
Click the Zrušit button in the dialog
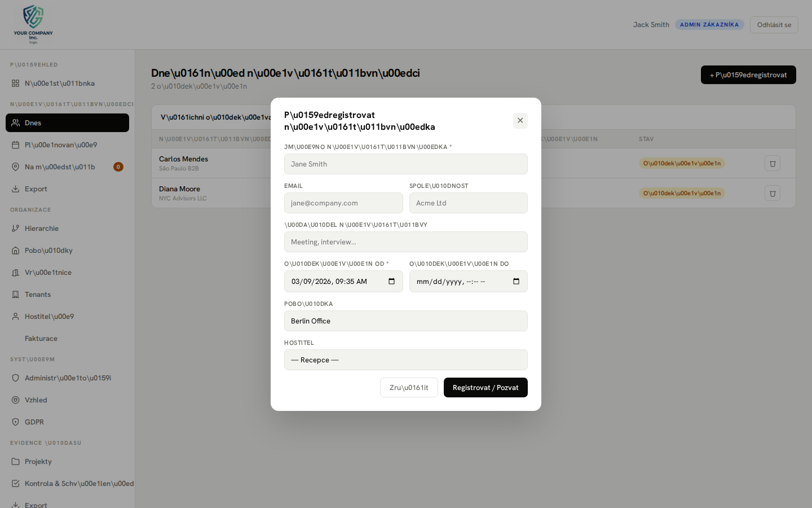click(x=409, y=387)
